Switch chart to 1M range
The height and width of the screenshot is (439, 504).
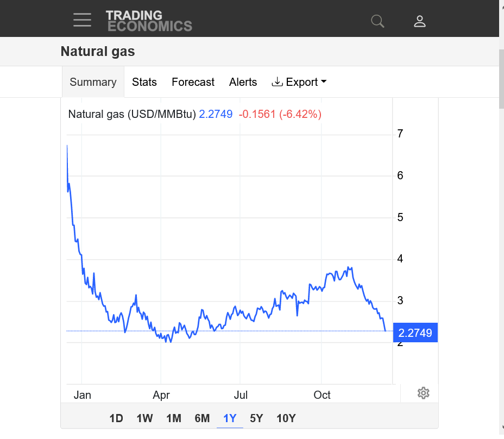(174, 418)
